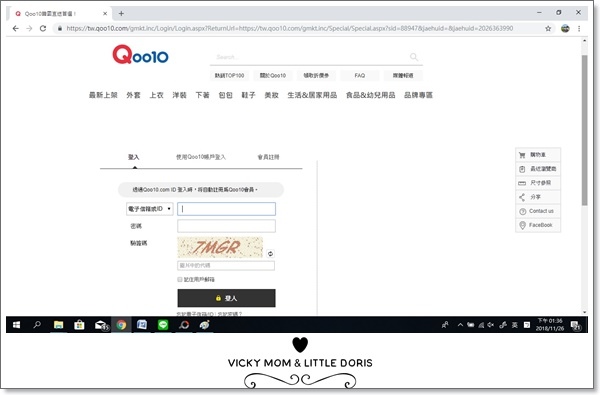The height and width of the screenshot is (395, 600).
Task: Click the FAQ button
Action: 360,75
